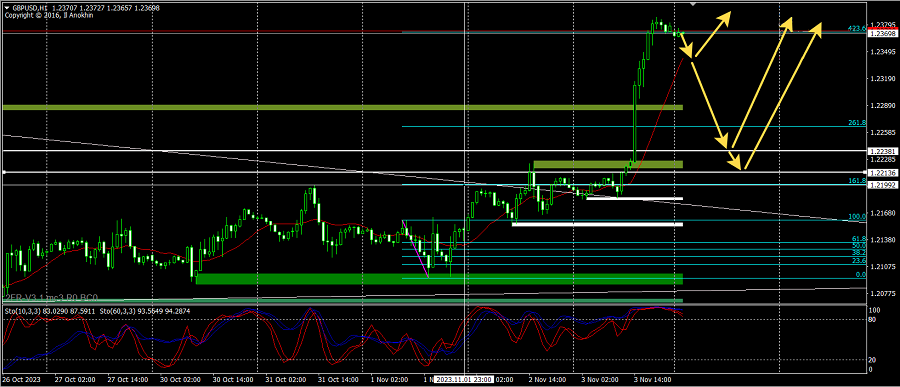This screenshot has width=900, height=387.
Task: Select the 1.22381 price level label
Action: (883, 150)
